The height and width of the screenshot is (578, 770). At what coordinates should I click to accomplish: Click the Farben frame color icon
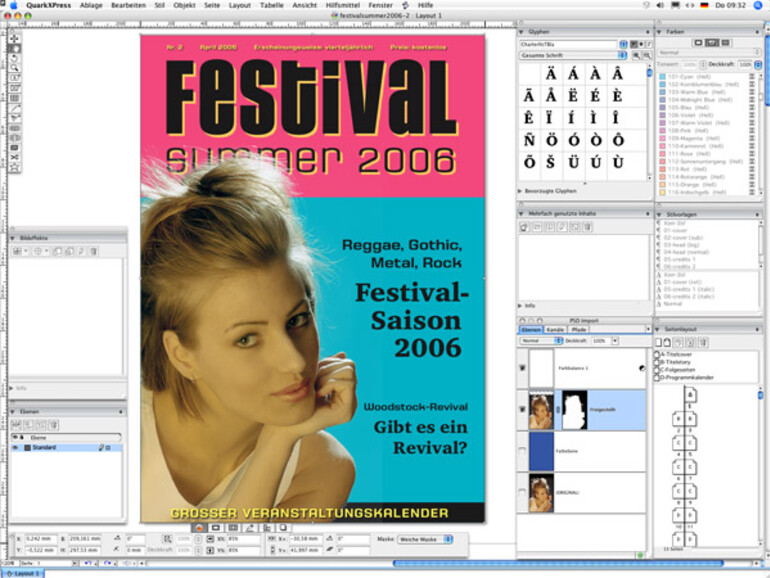(698, 43)
